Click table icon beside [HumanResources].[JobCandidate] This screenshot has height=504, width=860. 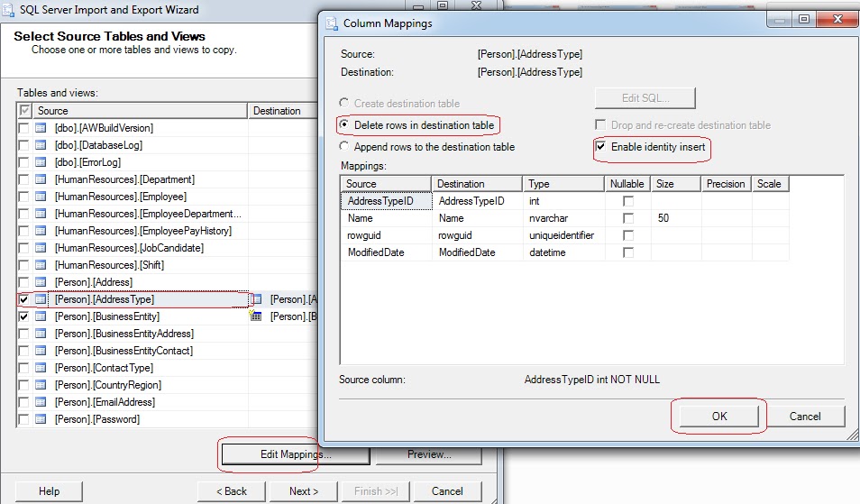41,248
